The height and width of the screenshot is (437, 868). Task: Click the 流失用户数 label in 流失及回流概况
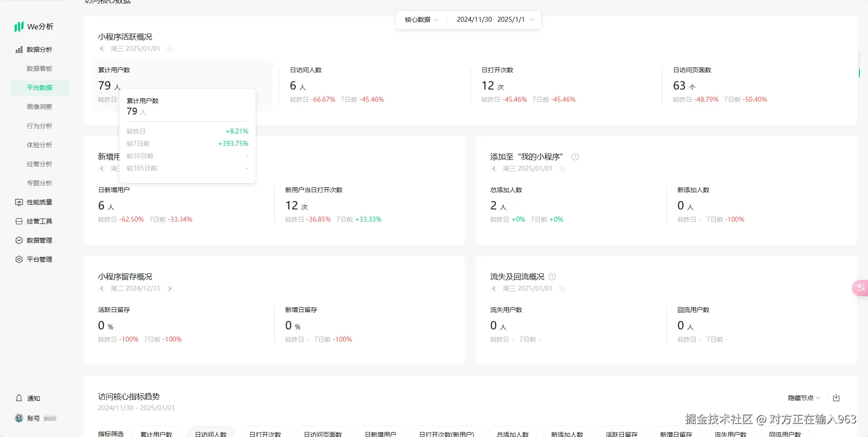pyautogui.click(x=506, y=310)
